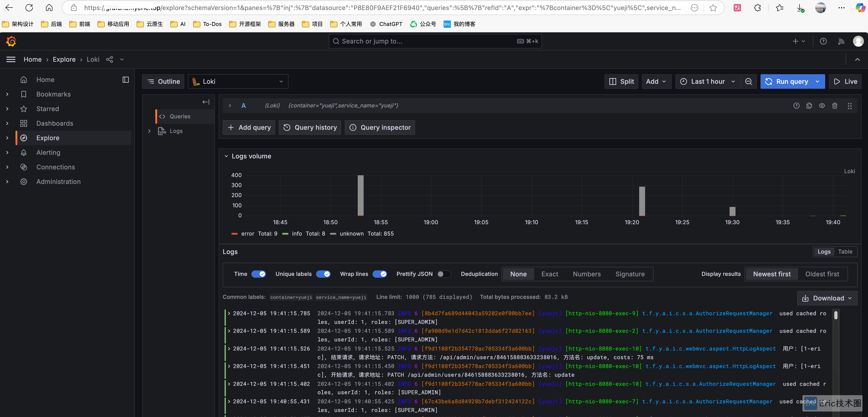The height and width of the screenshot is (417, 868).
Task: Click the browser back arrow
Action: point(9,8)
